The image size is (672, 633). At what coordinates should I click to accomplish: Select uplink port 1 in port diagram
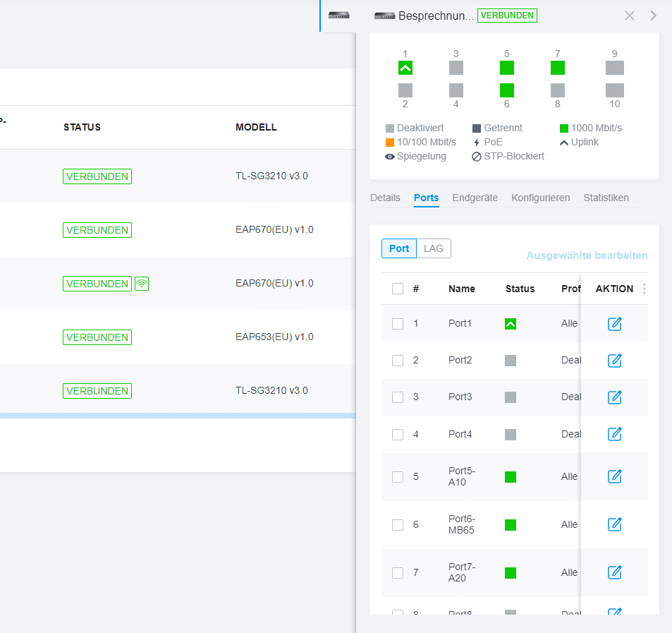coord(405,68)
